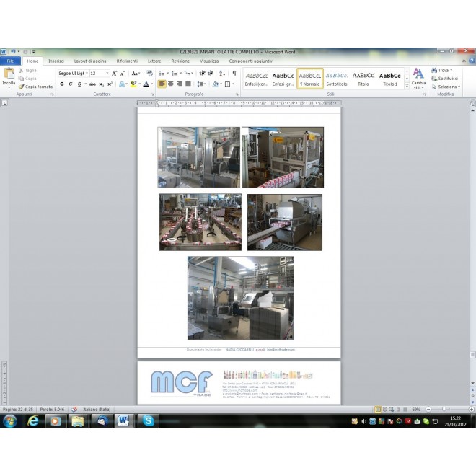Click the Sostituisci replace button
This screenshot has height=476, width=476.
pos(447,79)
